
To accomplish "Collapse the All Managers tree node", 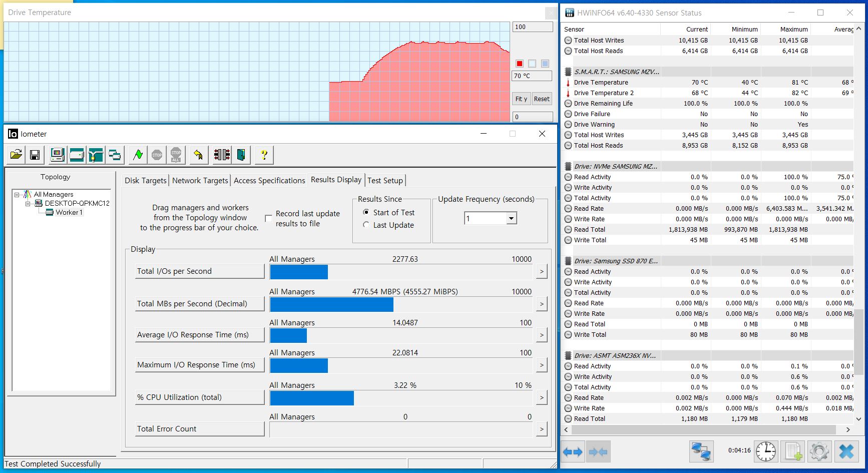I will click(x=17, y=195).
